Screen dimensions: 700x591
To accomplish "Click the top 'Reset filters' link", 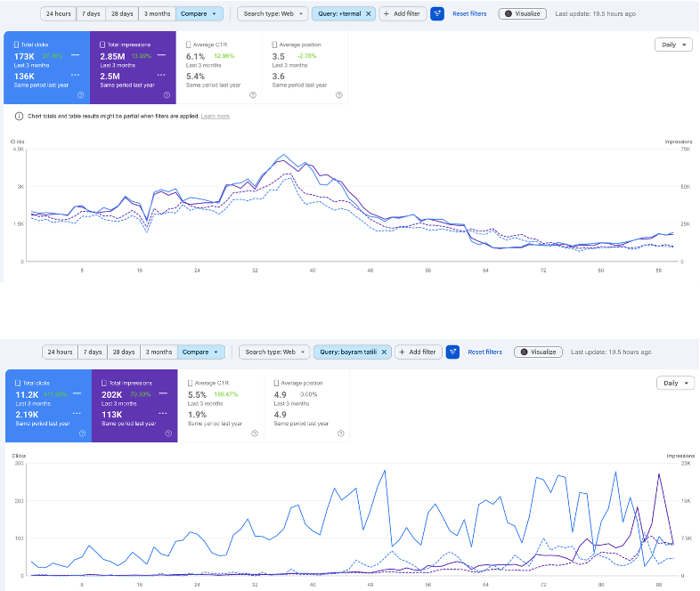I will point(469,14).
